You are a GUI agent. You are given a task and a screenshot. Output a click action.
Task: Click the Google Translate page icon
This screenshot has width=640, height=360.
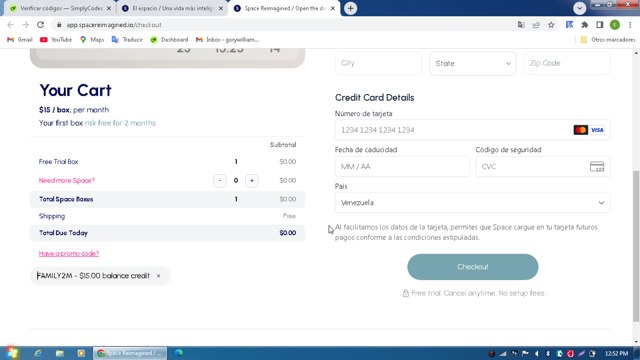(x=521, y=25)
